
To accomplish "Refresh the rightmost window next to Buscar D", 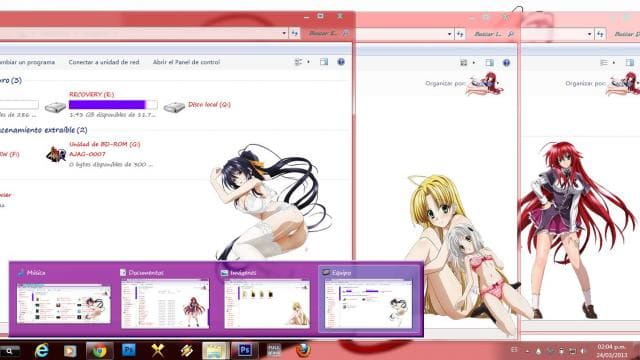I will [x=600, y=34].
